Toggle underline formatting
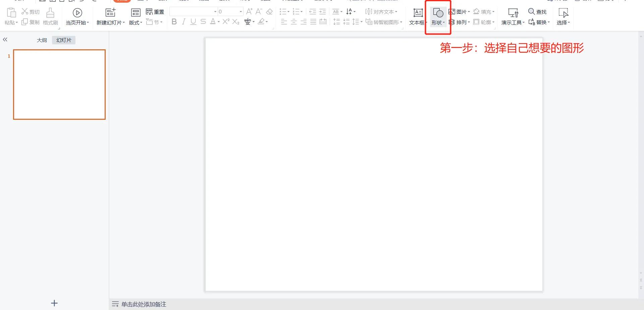 (193, 22)
